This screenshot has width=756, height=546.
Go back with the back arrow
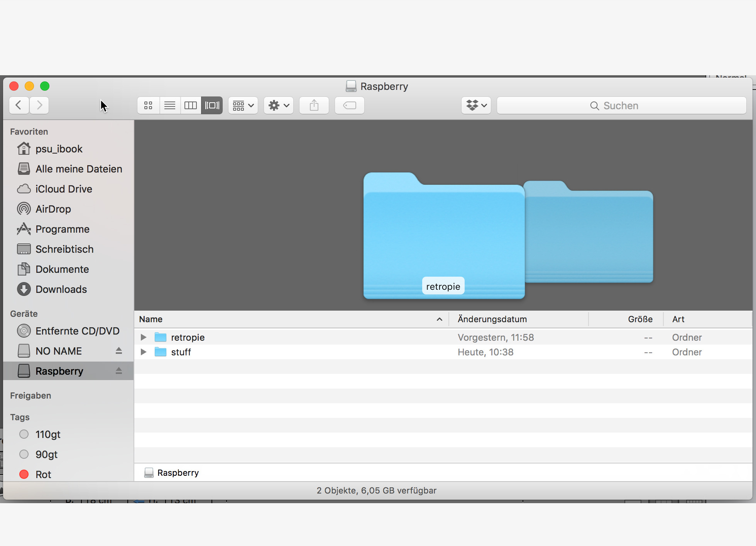[x=19, y=105]
